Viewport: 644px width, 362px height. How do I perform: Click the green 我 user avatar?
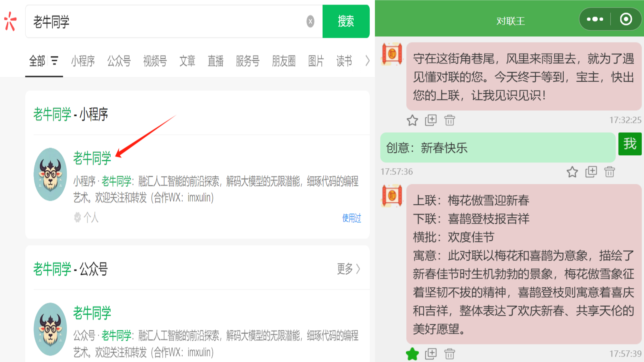[x=630, y=144]
